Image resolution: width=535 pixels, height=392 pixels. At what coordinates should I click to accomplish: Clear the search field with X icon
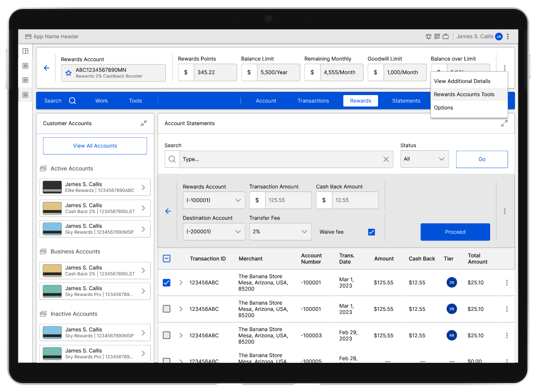pyautogui.click(x=386, y=159)
